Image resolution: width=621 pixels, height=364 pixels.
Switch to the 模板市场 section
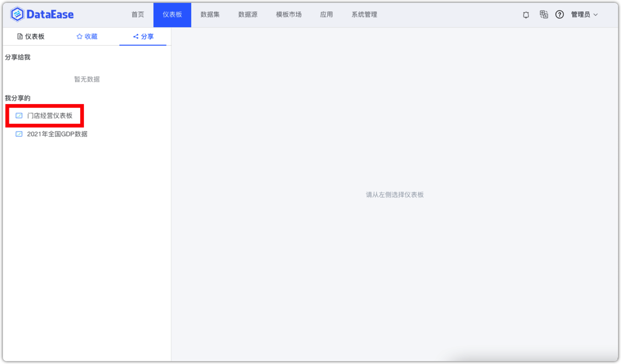click(288, 14)
